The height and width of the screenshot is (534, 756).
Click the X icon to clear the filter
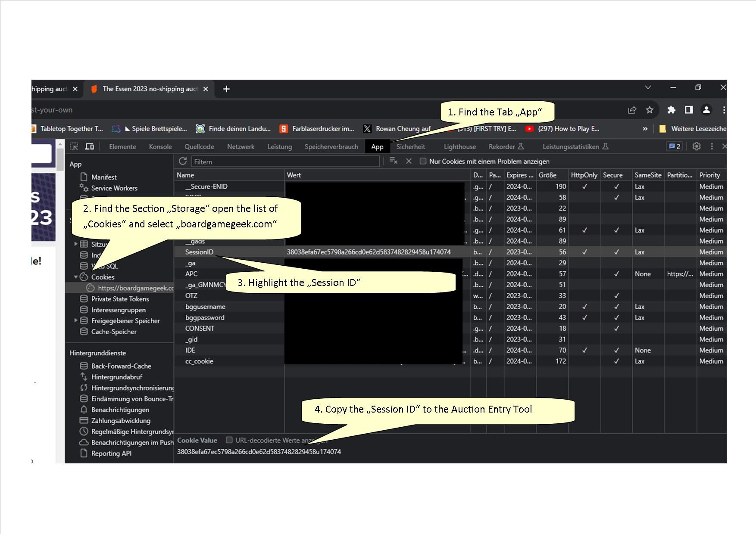[409, 161]
